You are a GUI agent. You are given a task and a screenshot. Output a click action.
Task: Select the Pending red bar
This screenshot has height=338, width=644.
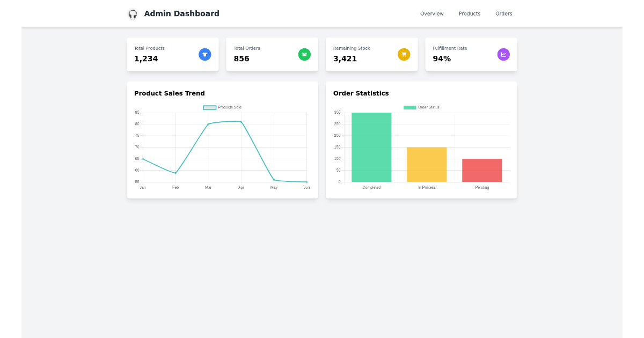click(482, 170)
